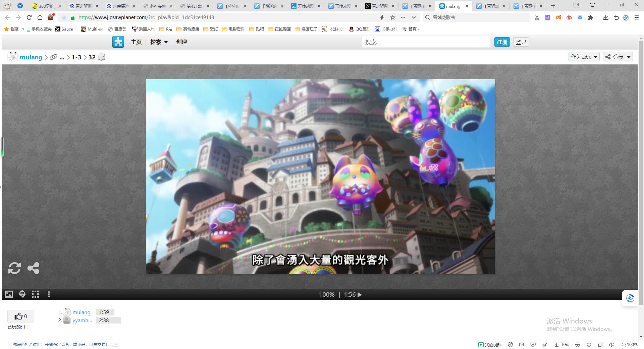
Task: Click the Jigsaw Planet puzzle logo icon
Action: click(118, 42)
